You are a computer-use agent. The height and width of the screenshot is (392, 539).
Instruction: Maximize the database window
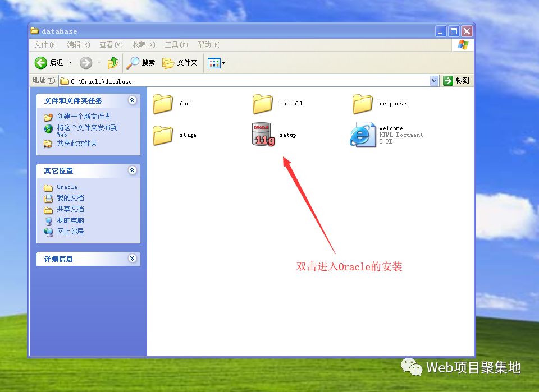(x=454, y=31)
